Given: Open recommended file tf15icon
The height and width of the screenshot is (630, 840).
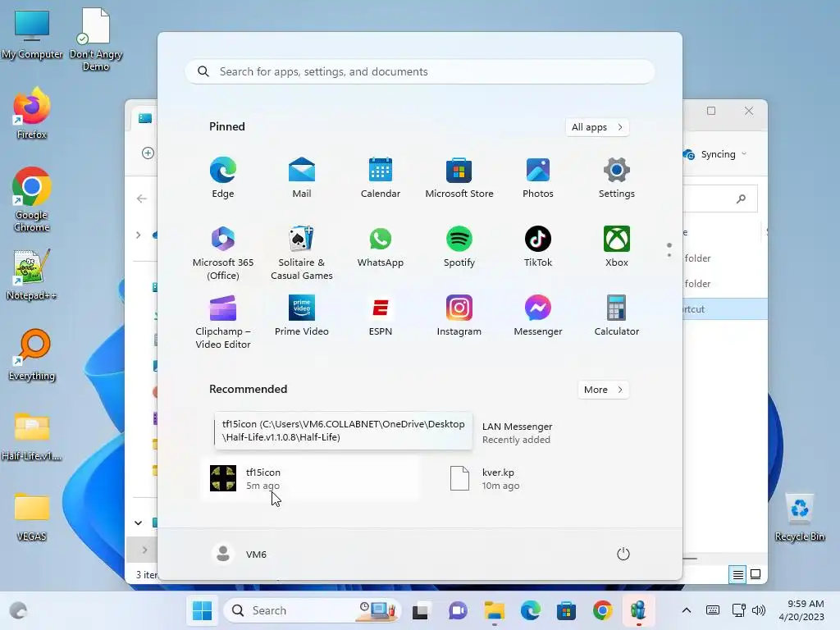Looking at the screenshot, I should (311, 478).
